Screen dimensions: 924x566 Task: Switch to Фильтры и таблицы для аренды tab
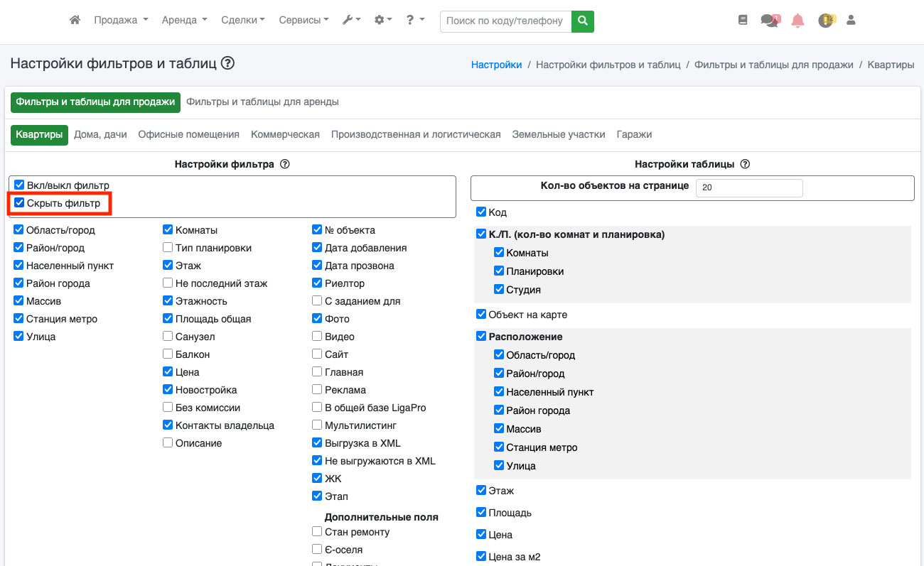[262, 102]
